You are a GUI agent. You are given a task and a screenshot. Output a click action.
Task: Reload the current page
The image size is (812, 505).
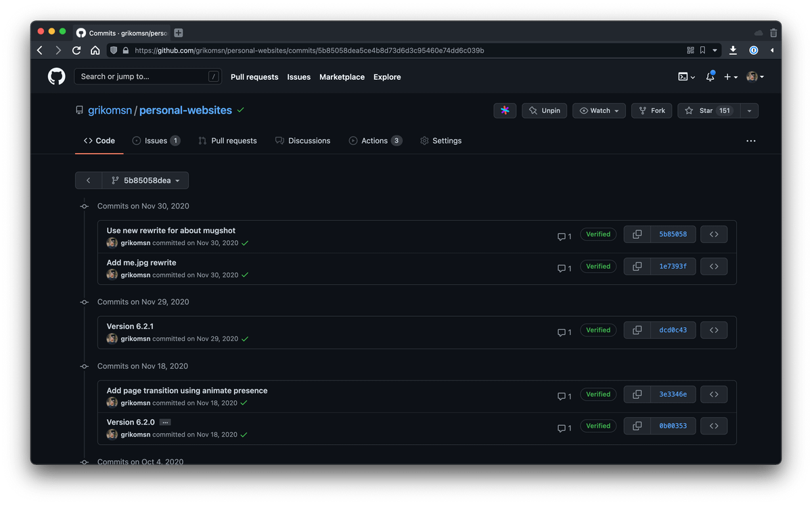point(76,50)
